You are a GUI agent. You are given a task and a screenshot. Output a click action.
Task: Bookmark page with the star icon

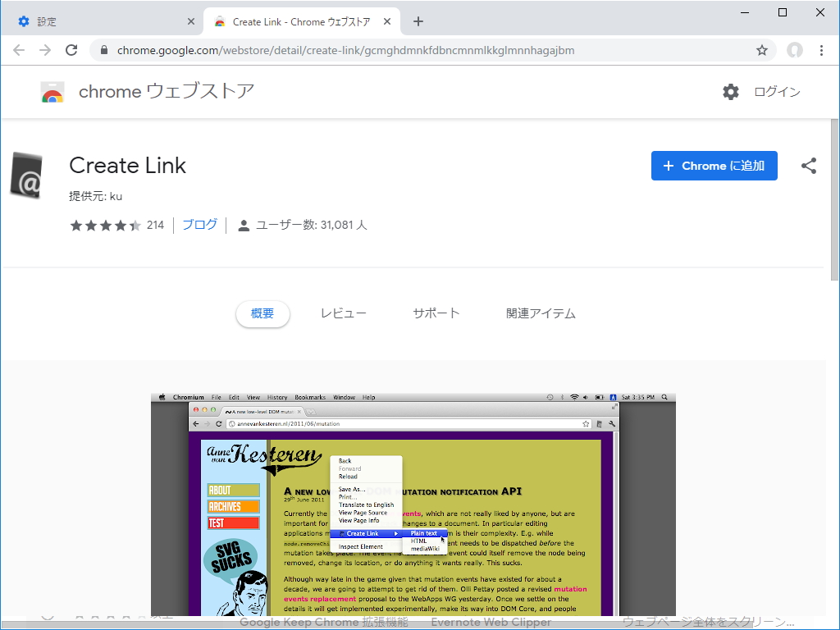tap(762, 50)
